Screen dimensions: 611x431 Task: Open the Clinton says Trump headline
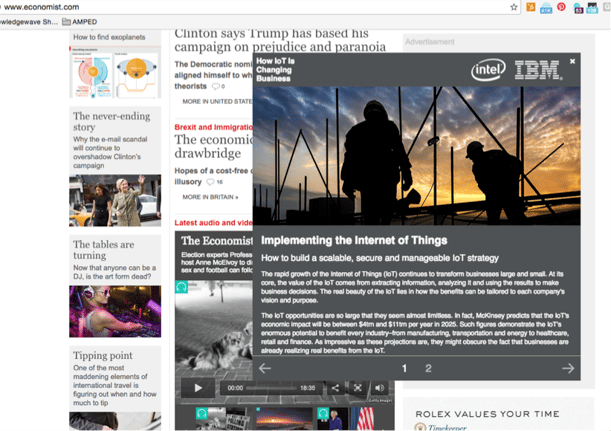(280, 40)
